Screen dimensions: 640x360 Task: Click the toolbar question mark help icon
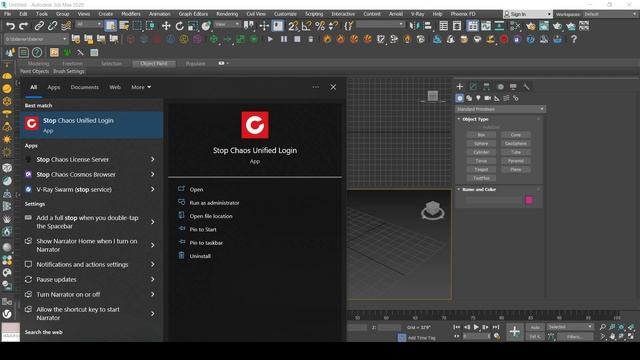pos(573,40)
